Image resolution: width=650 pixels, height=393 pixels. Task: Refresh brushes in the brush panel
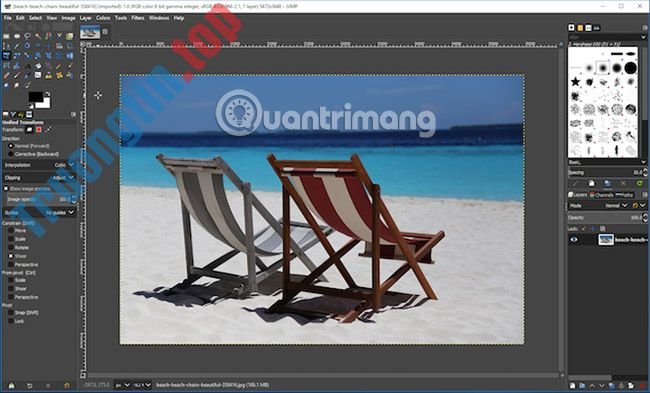point(639,183)
